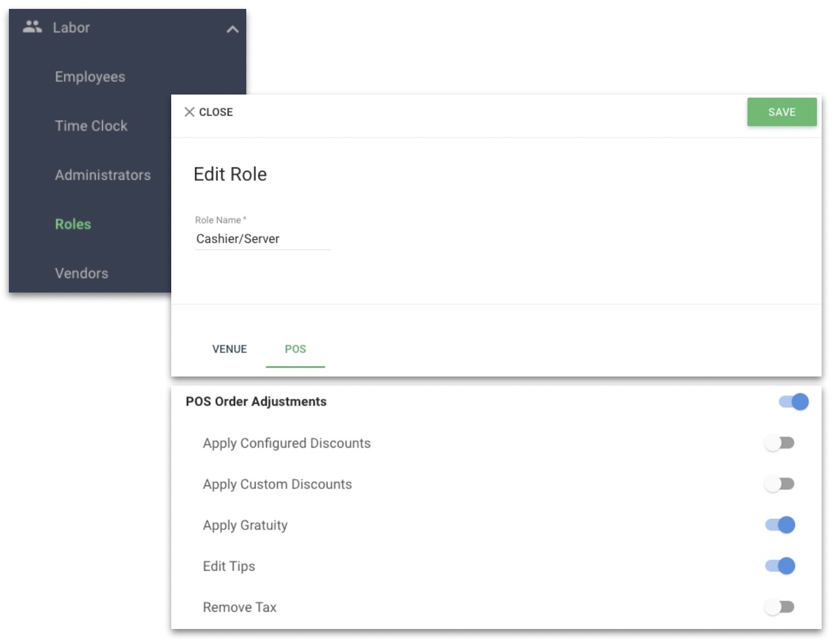Click the Role Name field label
The height and width of the screenshot is (644, 835).
pos(220,220)
